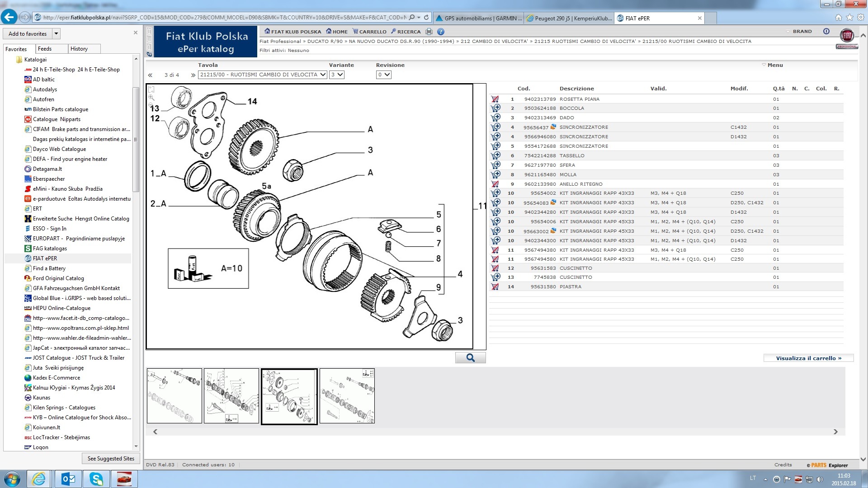
Task: Switch to Peugeot 290 j5 browser tab
Action: (x=569, y=18)
